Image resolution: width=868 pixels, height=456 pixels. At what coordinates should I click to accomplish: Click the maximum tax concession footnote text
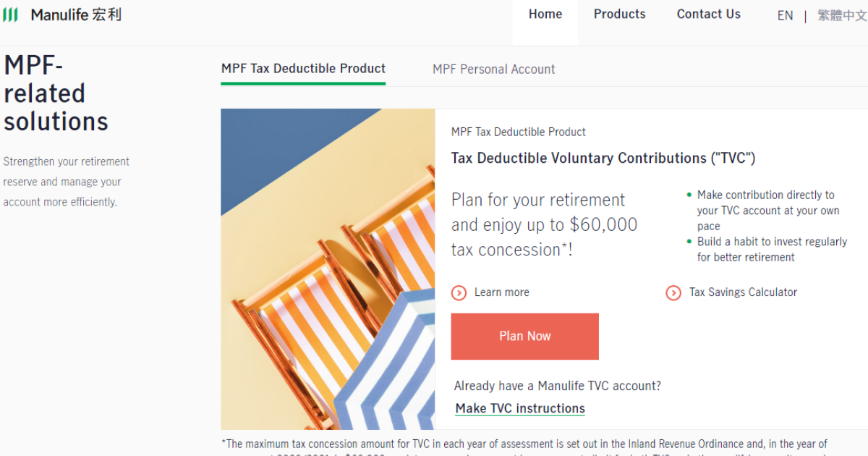(x=524, y=444)
